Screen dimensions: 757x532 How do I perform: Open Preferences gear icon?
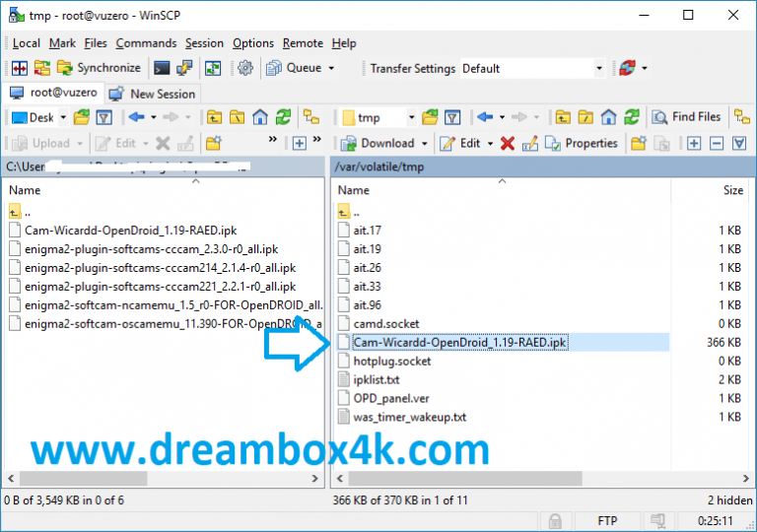coord(245,68)
